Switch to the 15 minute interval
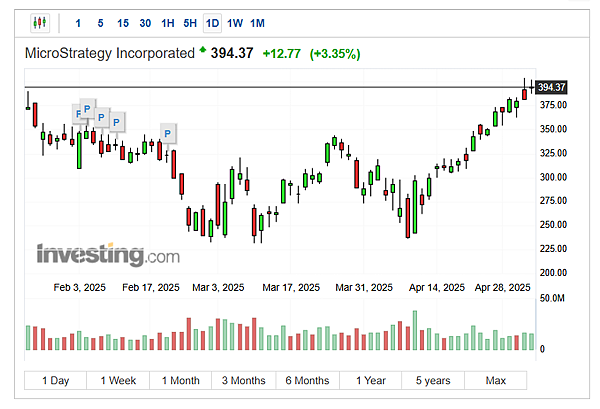The image size is (600, 409). pyautogui.click(x=123, y=23)
